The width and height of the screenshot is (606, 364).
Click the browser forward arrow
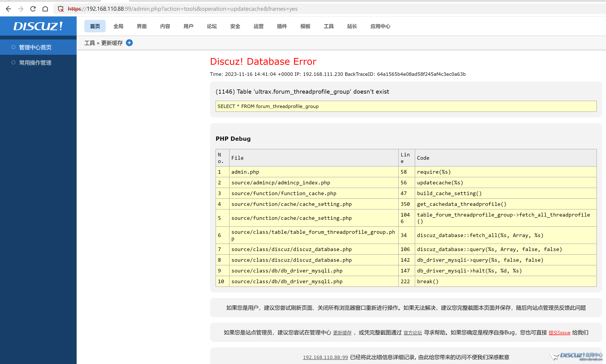point(21,9)
